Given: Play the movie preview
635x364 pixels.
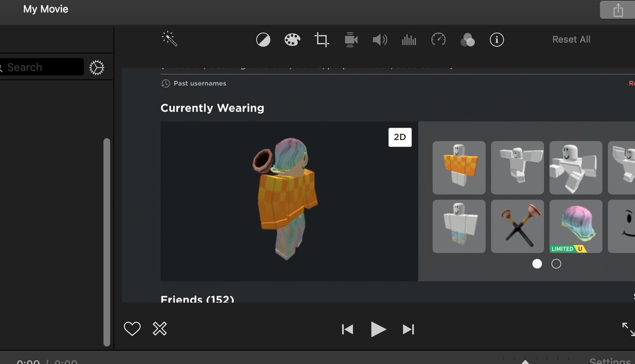Looking at the screenshot, I should tap(378, 330).
